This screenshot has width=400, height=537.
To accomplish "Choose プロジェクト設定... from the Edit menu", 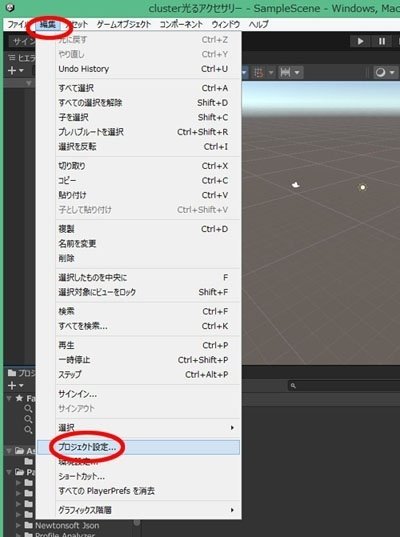I will pyautogui.click(x=138, y=447).
